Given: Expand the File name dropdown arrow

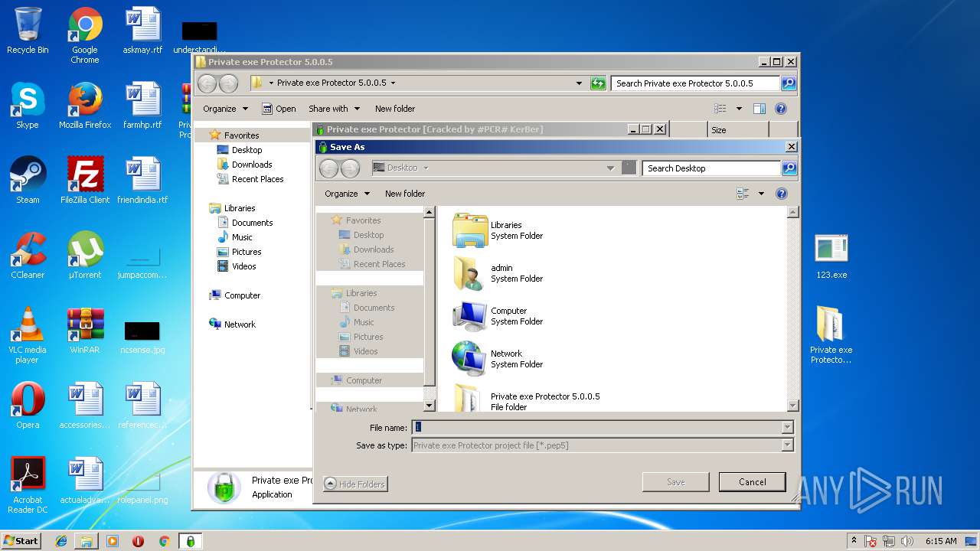Looking at the screenshot, I should coord(787,428).
